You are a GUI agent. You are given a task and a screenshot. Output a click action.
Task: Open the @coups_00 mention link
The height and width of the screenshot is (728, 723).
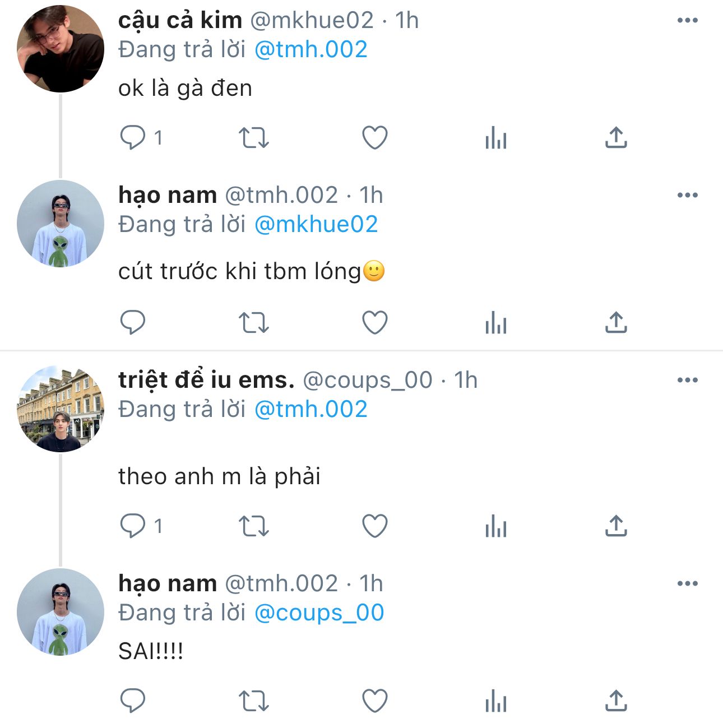(319, 613)
